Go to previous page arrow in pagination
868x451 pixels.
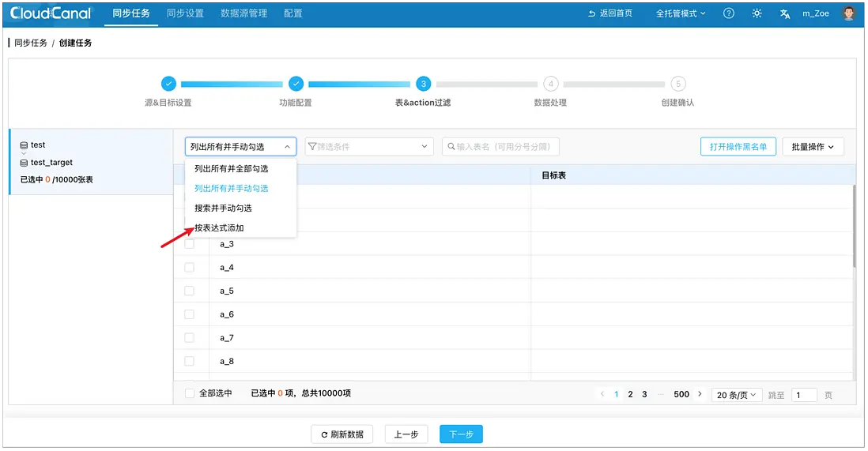[x=602, y=394]
